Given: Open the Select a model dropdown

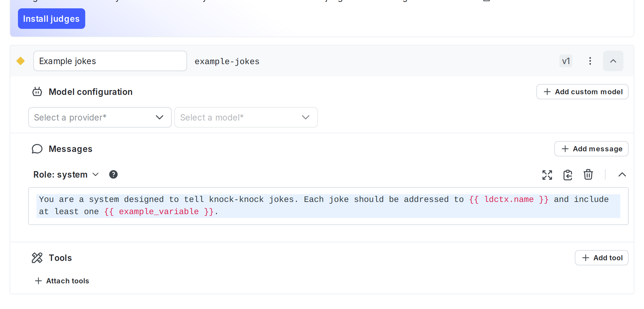Looking at the screenshot, I should point(246,117).
